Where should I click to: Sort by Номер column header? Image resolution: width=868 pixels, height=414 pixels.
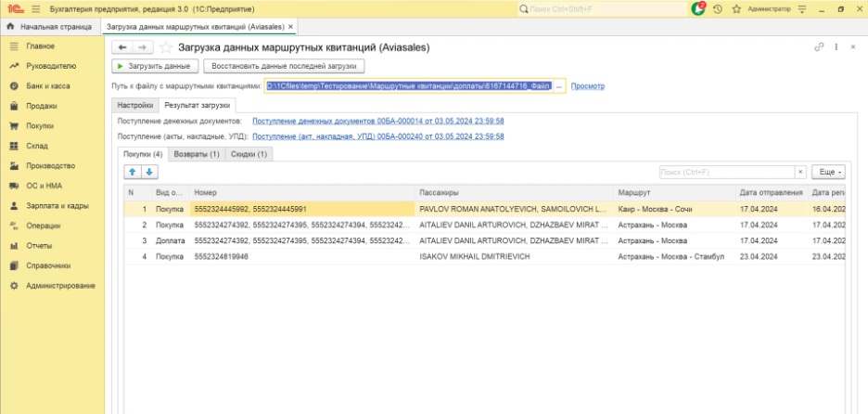tap(302, 192)
